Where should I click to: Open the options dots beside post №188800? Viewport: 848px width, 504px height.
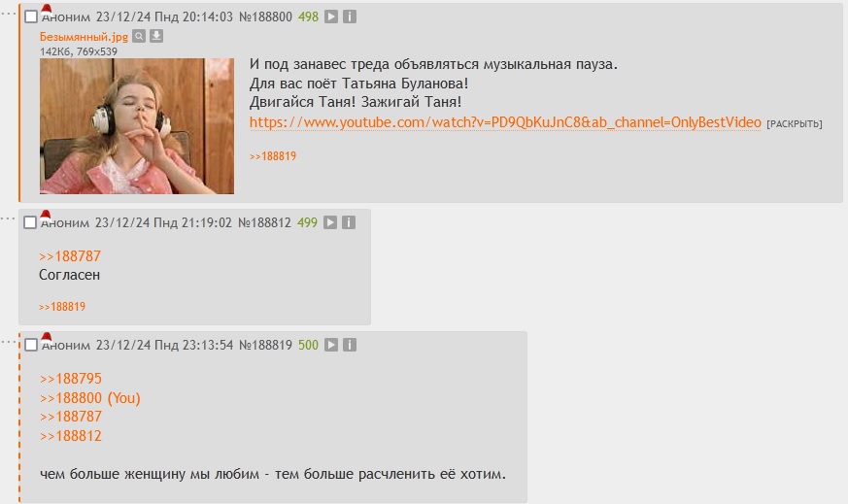point(8,14)
